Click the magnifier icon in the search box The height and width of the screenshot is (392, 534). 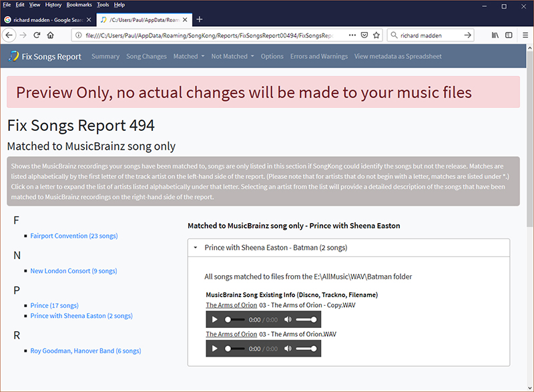pos(394,35)
